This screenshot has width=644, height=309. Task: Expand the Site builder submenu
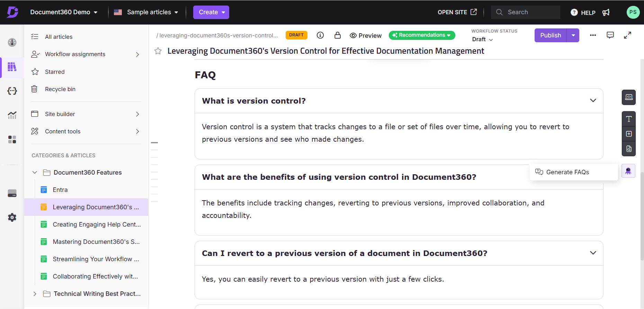[137, 114]
